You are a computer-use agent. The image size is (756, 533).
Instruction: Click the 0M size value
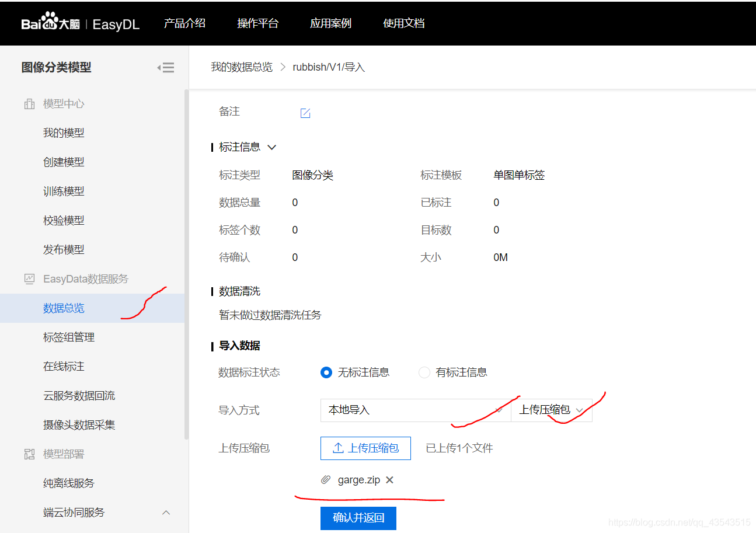pos(500,257)
